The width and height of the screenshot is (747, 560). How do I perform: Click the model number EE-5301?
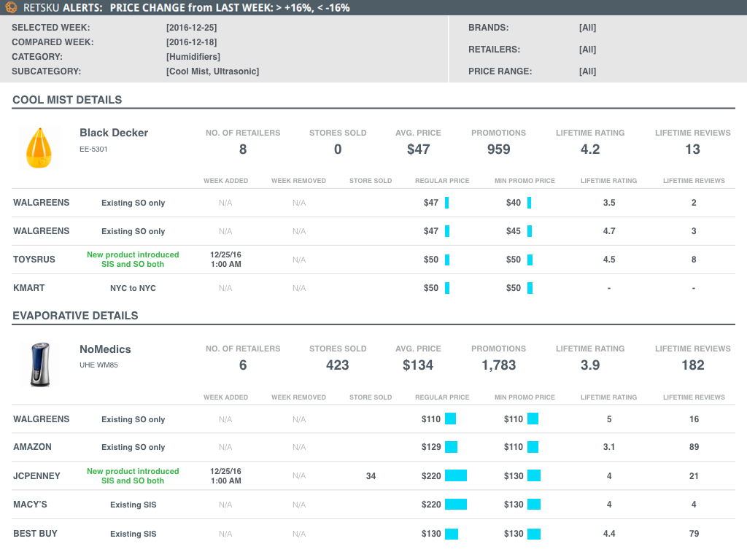pos(93,149)
